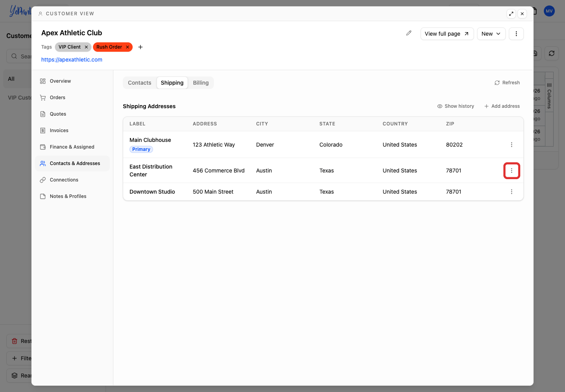Switch to the Contacts tab

(140, 83)
